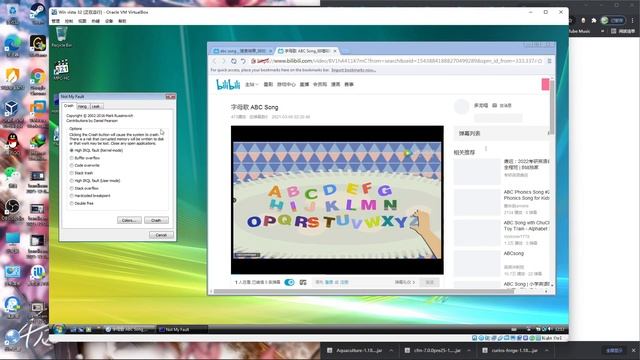Open OBS Studio icon on host desktop
Screen dimensions: 640x360
click(x=12, y=209)
